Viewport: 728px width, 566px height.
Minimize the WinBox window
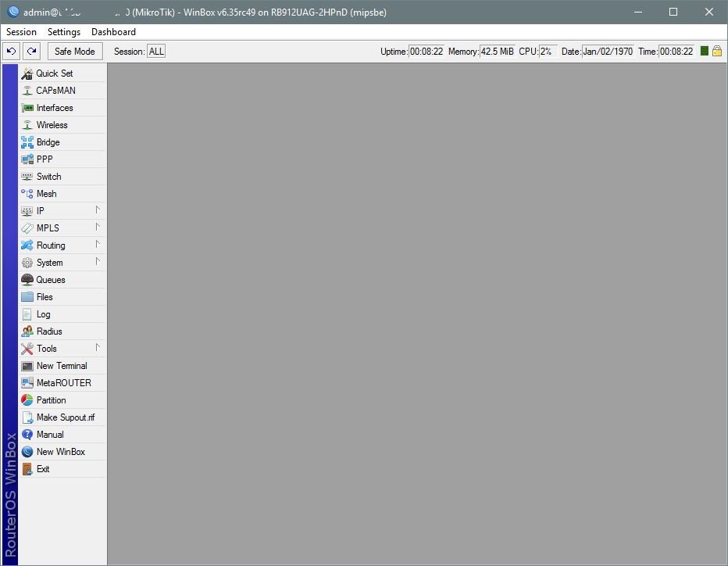[x=638, y=12]
